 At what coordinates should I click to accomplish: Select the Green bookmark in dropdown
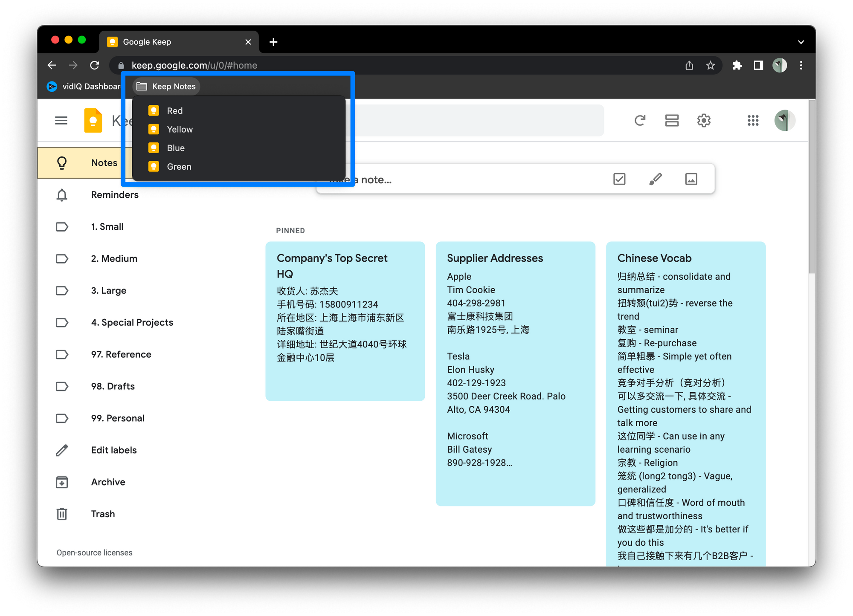179,167
